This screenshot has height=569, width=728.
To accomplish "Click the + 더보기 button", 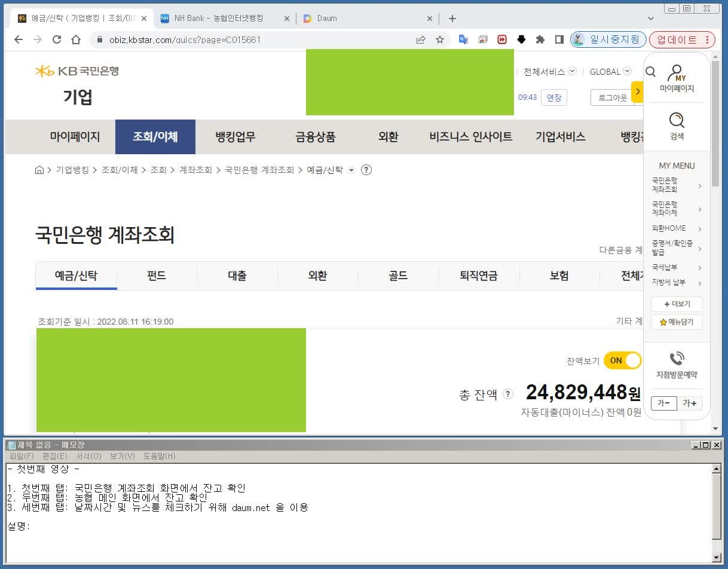I will tap(677, 304).
